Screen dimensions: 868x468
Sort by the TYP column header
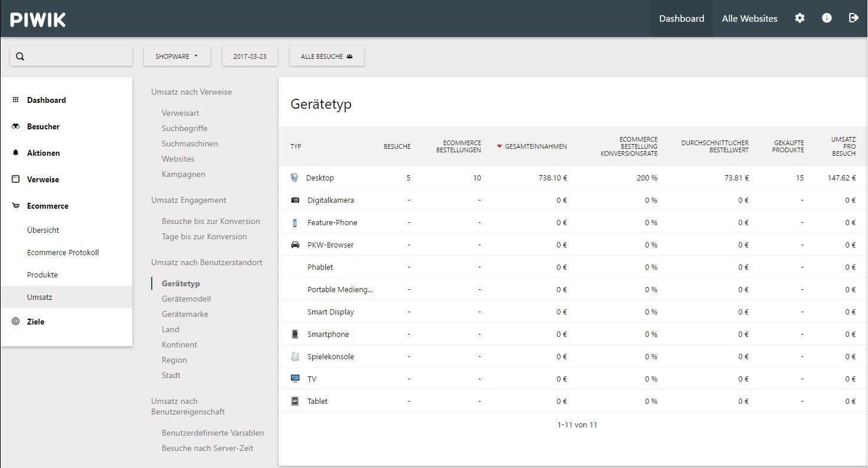(x=296, y=146)
